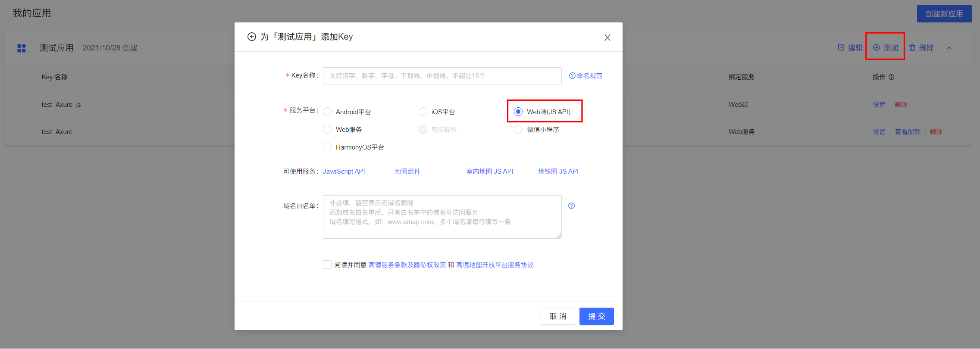Open the 地图组件 service link
The width and height of the screenshot is (980, 349).
tap(407, 171)
